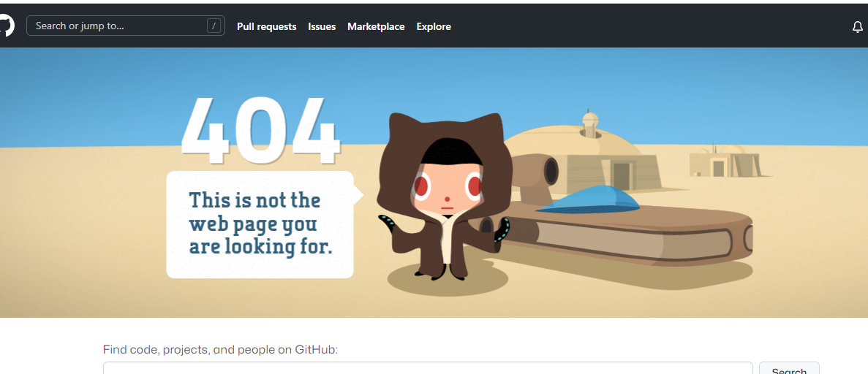The image size is (868, 374).
Task: Focus the 'Search or jump to...' field
Action: (126, 26)
